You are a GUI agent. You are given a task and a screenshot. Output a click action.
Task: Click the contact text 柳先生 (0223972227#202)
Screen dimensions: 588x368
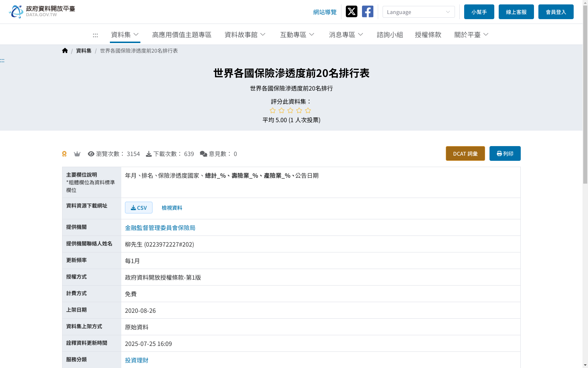pyautogui.click(x=159, y=244)
